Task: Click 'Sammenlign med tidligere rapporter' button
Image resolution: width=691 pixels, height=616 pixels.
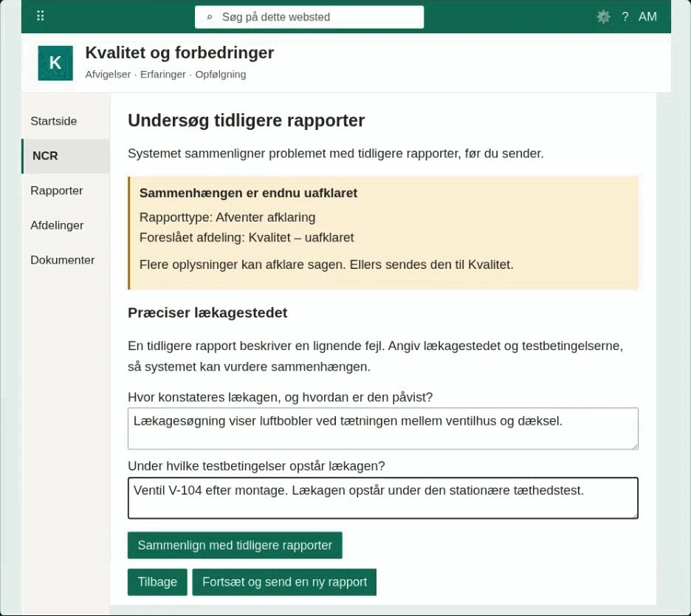Action: pyautogui.click(x=235, y=545)
